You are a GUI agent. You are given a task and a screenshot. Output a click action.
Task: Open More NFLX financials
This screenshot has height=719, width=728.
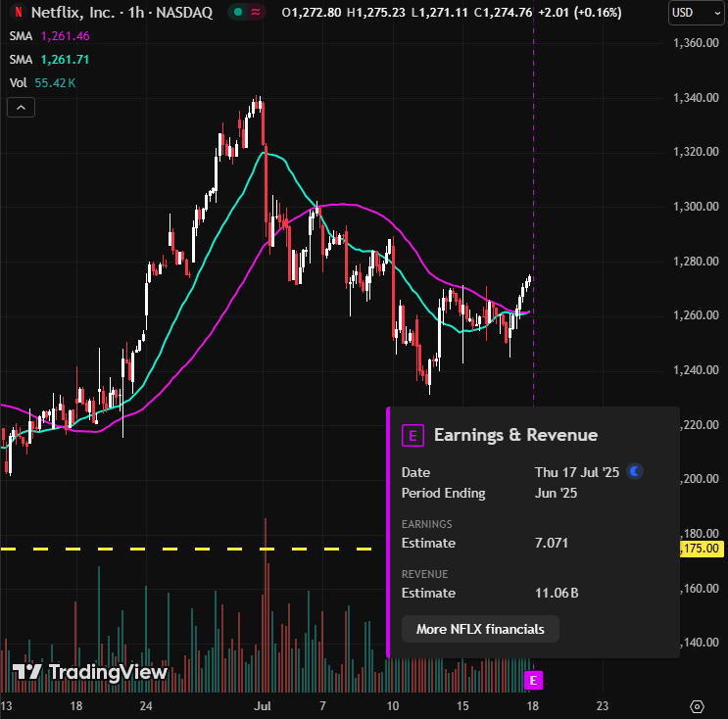tap(480, 629)
